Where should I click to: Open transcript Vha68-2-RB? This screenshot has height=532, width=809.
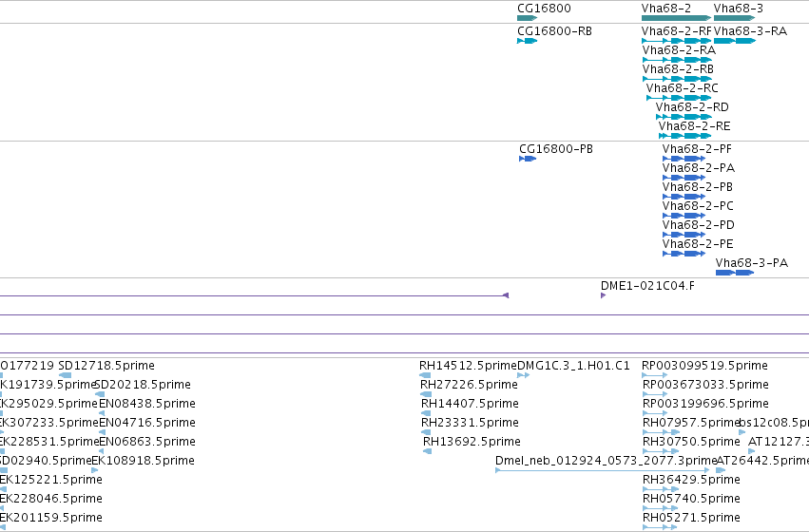click(x=678, y=69)
